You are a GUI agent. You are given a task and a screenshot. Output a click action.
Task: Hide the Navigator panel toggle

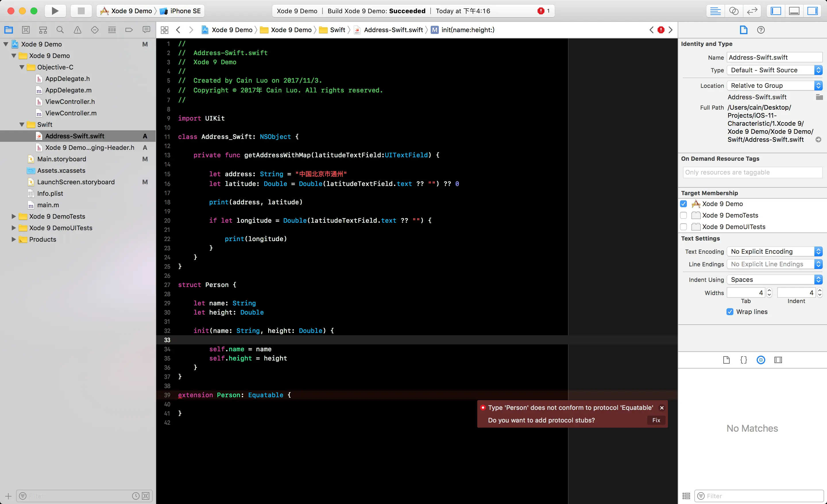(x=776, y=11)
